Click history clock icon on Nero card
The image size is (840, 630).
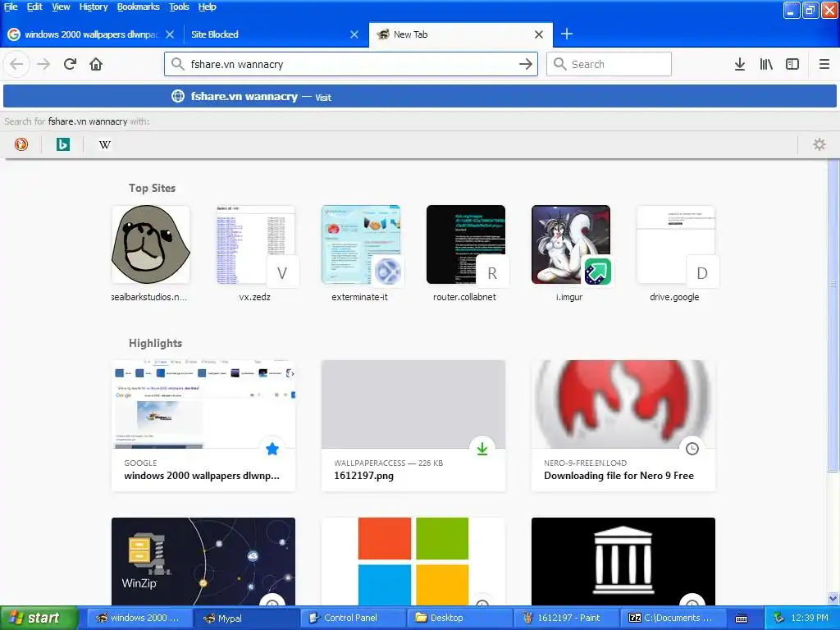click(692, 449)
